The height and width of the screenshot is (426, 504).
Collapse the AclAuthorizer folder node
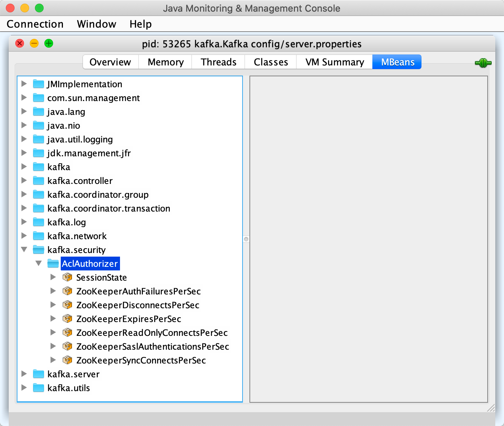coord(39,264)
